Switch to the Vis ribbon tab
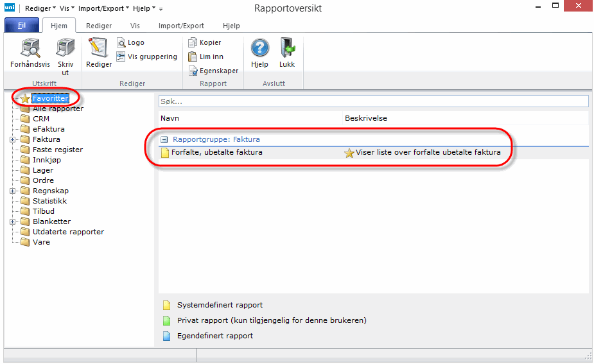Viewport: 594px width, 364px height. (x=135, y=26)
